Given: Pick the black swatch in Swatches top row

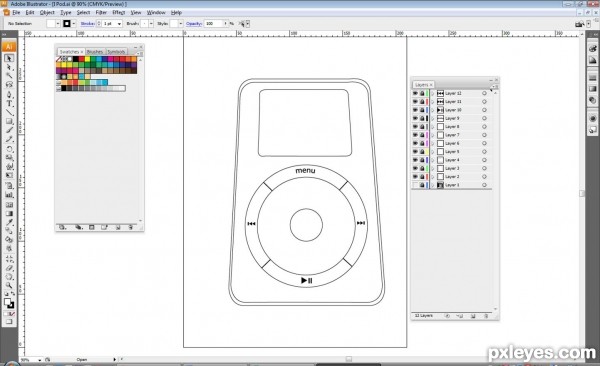Looking at the screenshot, I should [x=76, y=59].
